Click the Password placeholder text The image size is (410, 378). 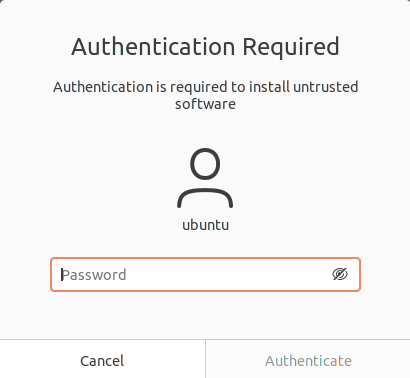(x=94, y=275)
